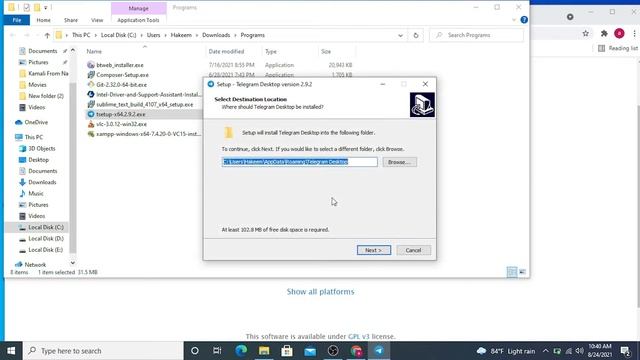
Task: Click Downloads in the address breadcrumb
Action: (x=216, y=35)
